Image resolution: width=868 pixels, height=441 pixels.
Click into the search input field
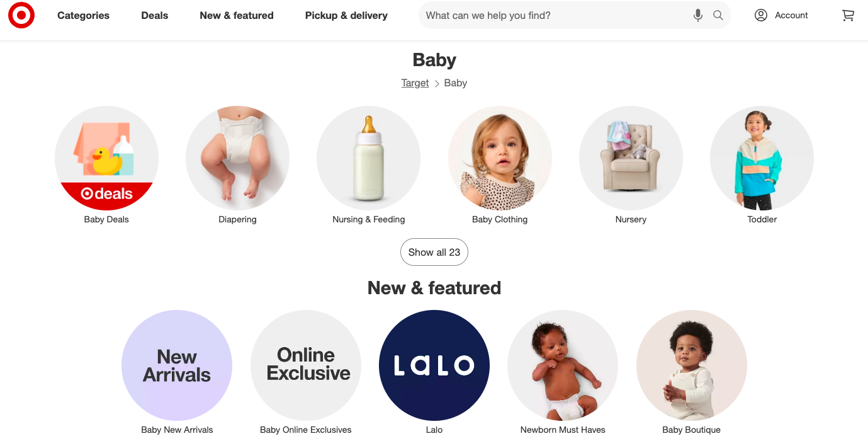pos(554,15)
